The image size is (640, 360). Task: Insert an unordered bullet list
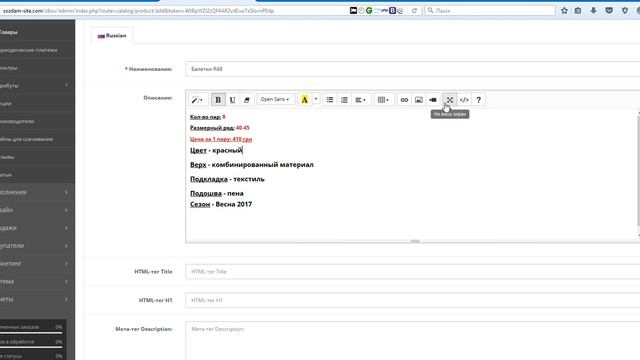pyautogui.click(x=330, y=100)
